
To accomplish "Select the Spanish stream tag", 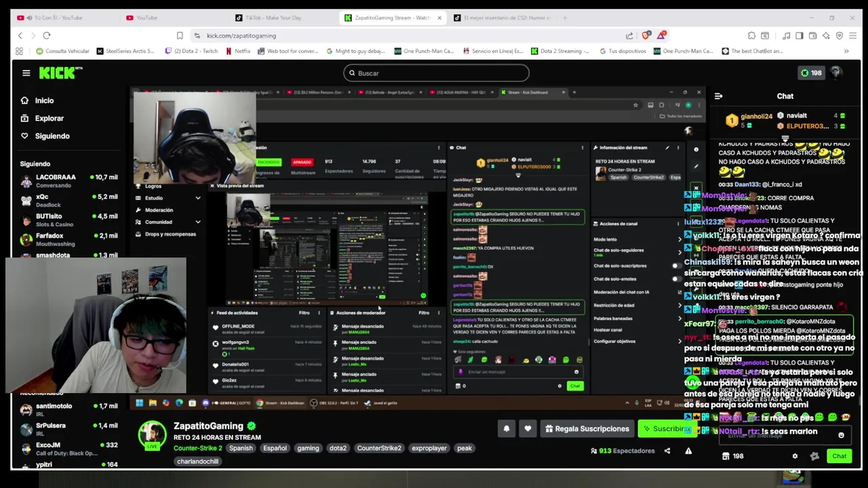I will (240, 448).
